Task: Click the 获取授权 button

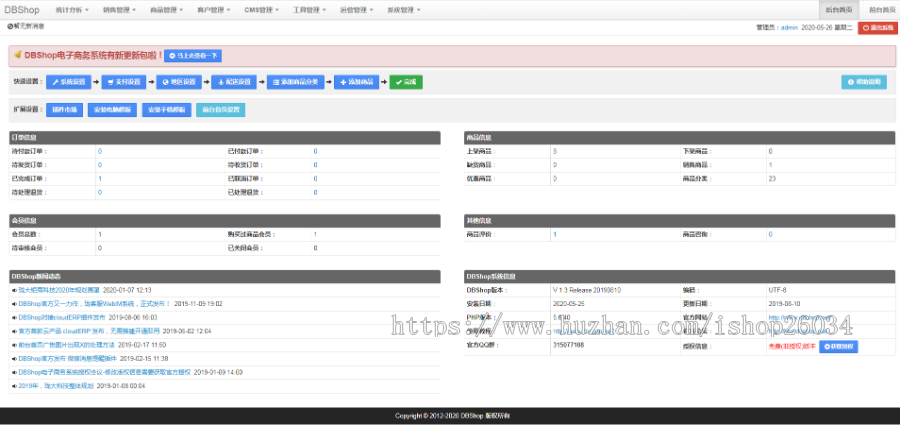Action: click(839, 347)
